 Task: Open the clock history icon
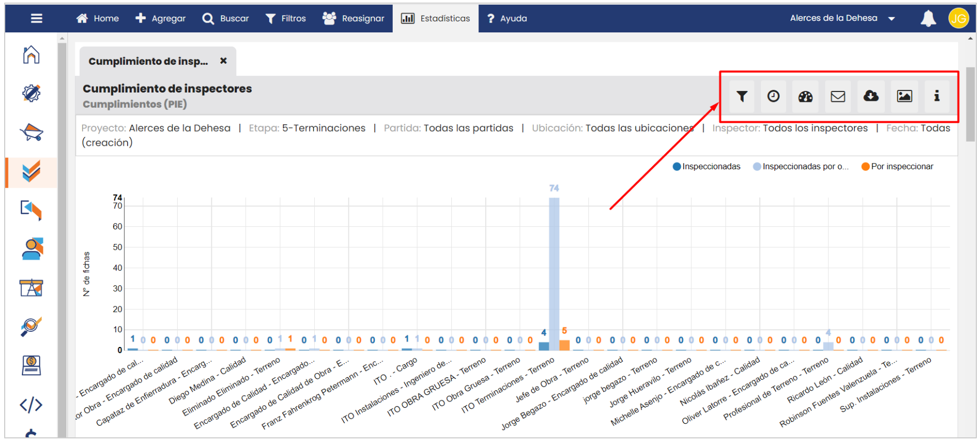pyautogui.click(x=773, y=96)
